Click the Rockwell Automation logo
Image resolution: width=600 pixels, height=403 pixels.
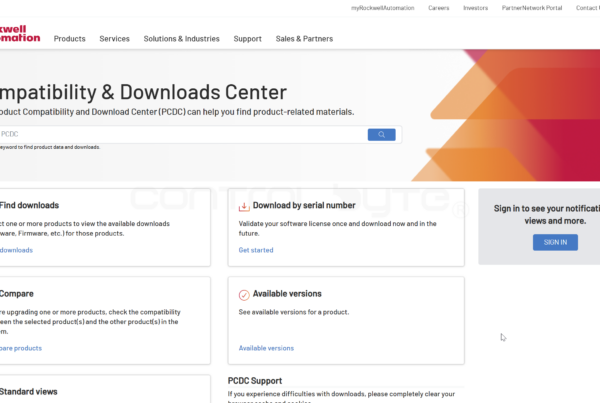pyautogui.click(x=20, y=34)
